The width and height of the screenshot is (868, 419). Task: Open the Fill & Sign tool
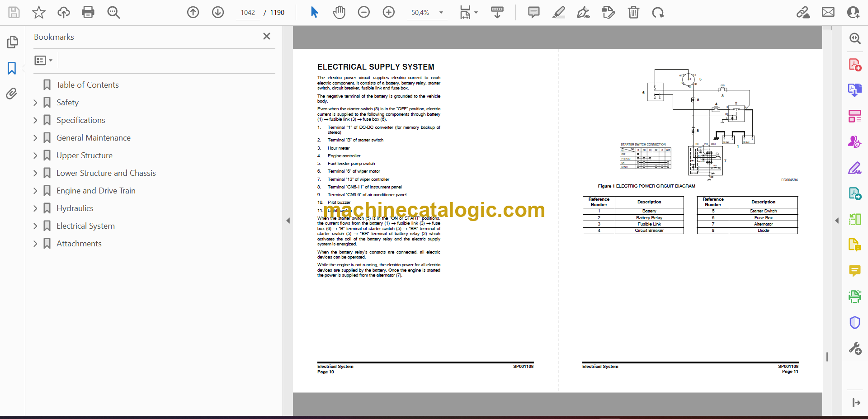coord(855,168)
